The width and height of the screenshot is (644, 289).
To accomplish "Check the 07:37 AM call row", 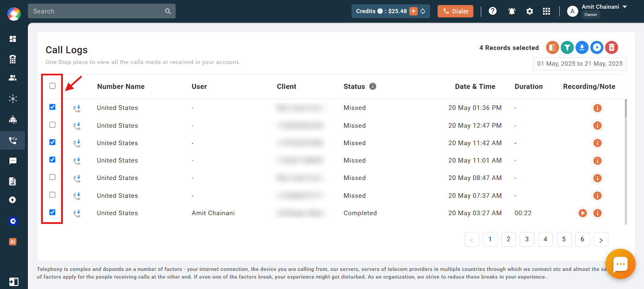I will point(52,195).
